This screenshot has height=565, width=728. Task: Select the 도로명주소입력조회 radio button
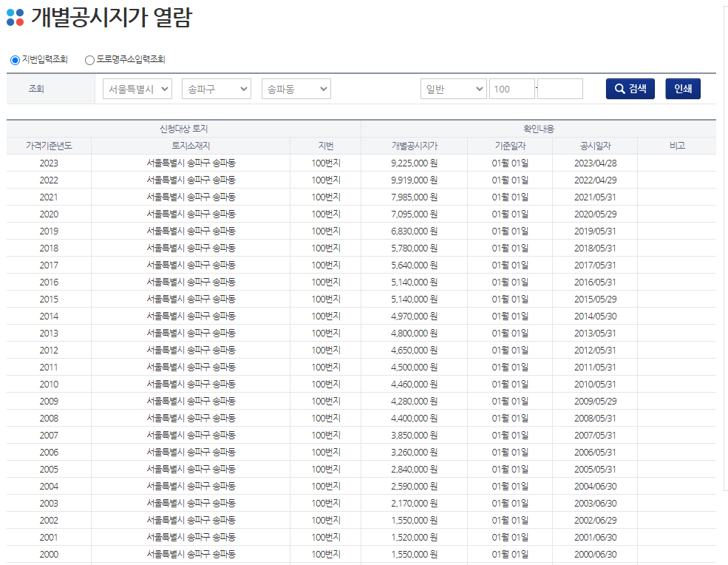(89, 60)
